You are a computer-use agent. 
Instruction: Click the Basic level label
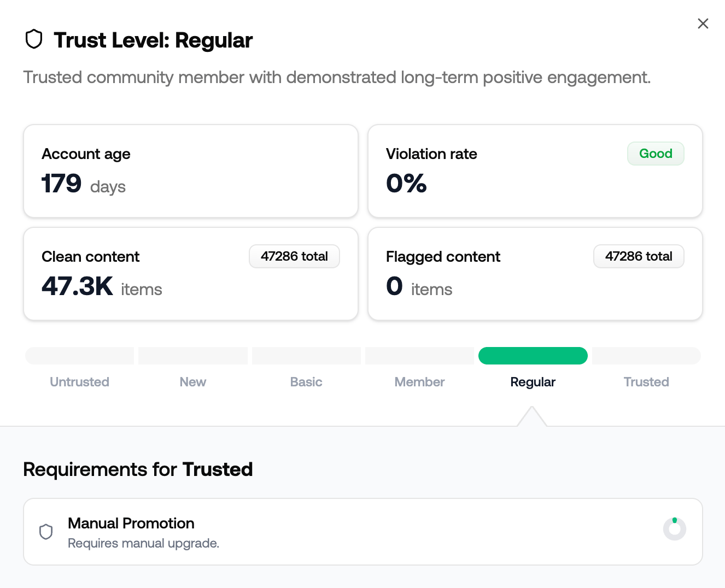point(306,382)
